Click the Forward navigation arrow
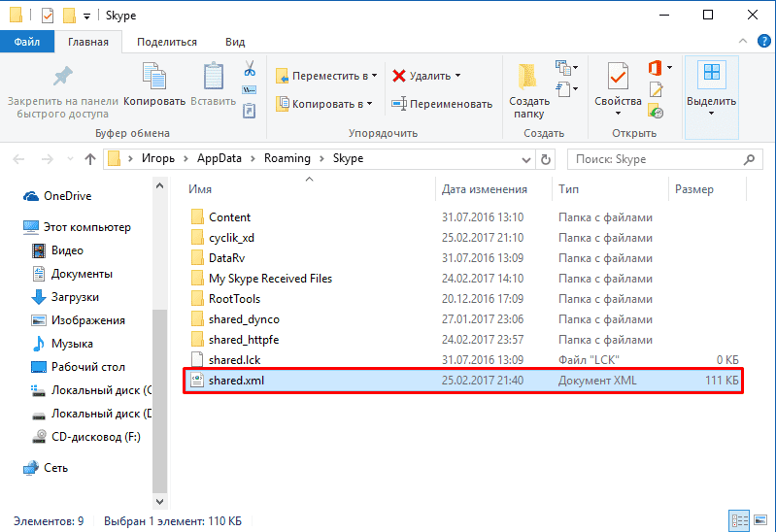 tap(47, 159)
